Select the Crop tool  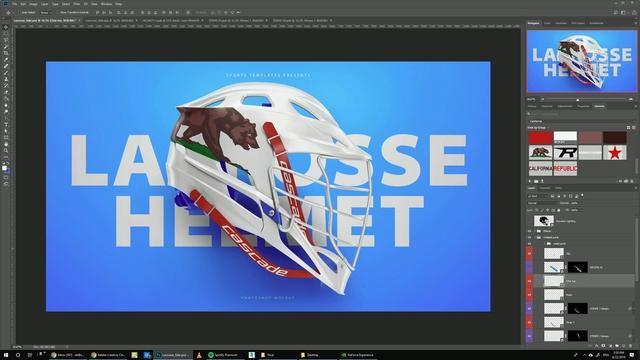tap(6, 53)
